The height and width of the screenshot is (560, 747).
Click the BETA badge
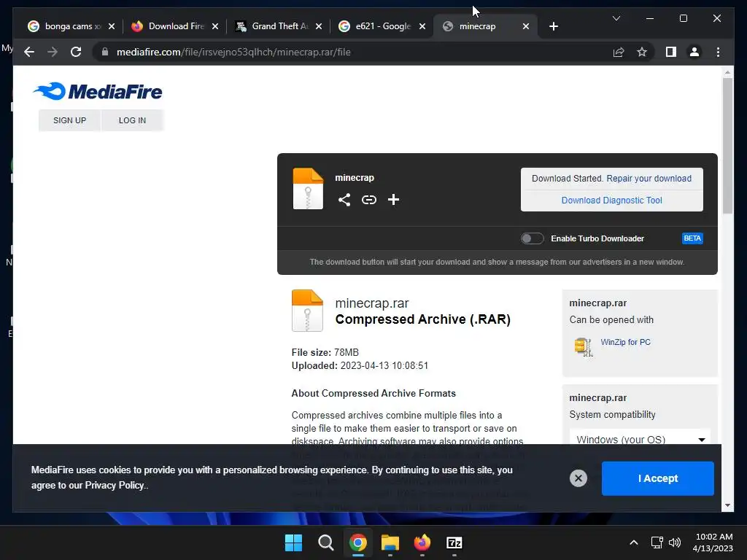(x=692, y=238)
